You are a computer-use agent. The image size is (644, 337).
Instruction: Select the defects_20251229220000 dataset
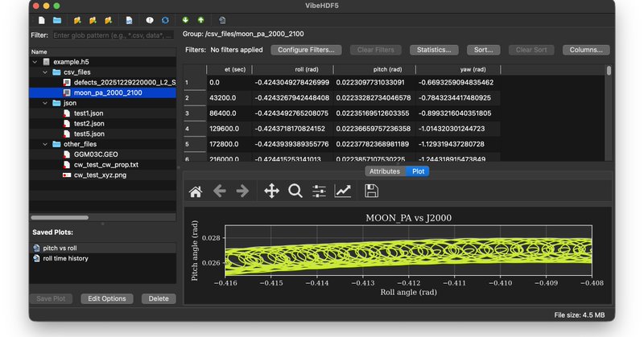103,83
